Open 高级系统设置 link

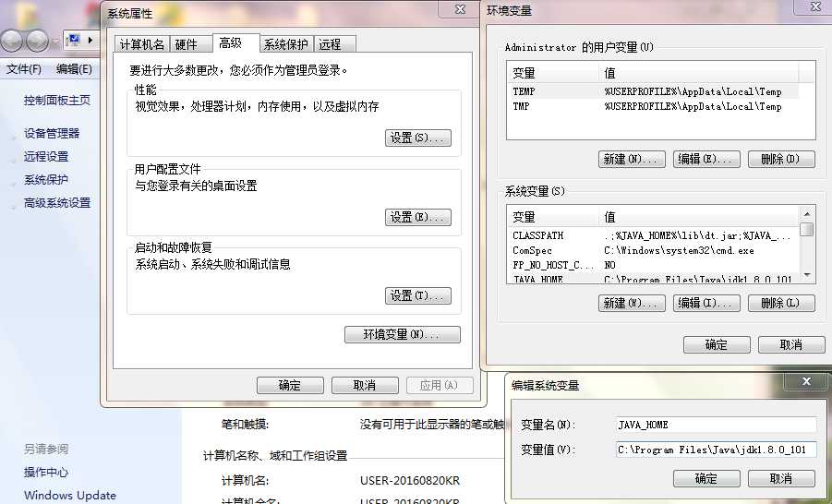[x=57, y=203]
